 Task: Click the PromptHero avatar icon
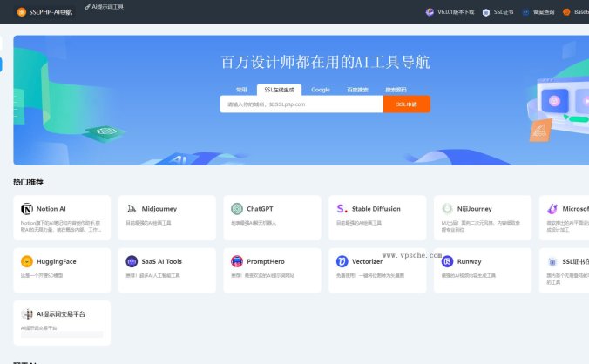(237, 261)
